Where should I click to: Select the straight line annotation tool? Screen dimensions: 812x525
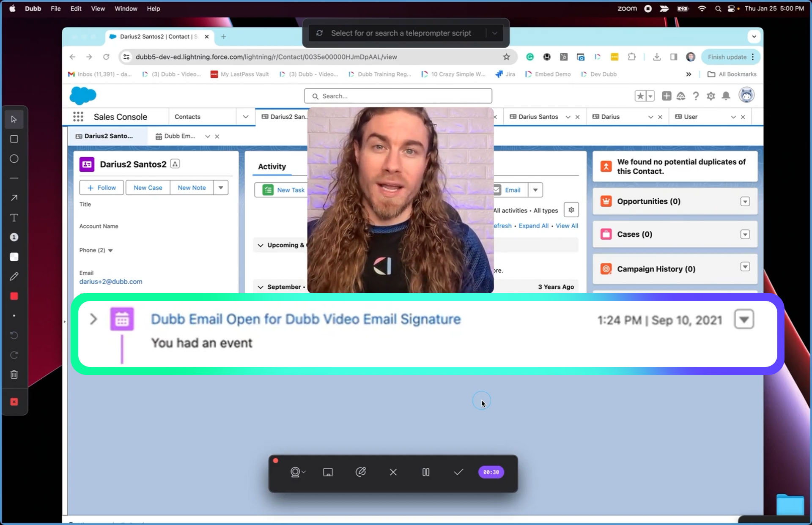(14, 178)
